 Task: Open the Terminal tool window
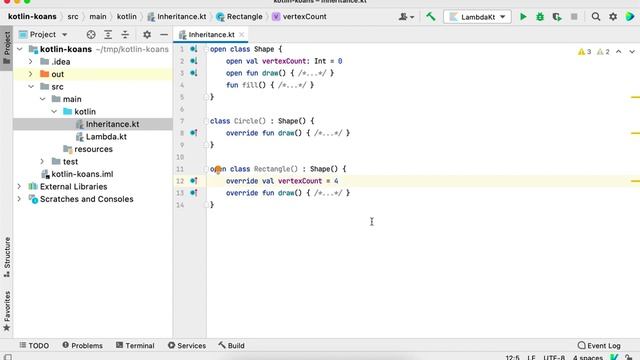tap(135, 346)
